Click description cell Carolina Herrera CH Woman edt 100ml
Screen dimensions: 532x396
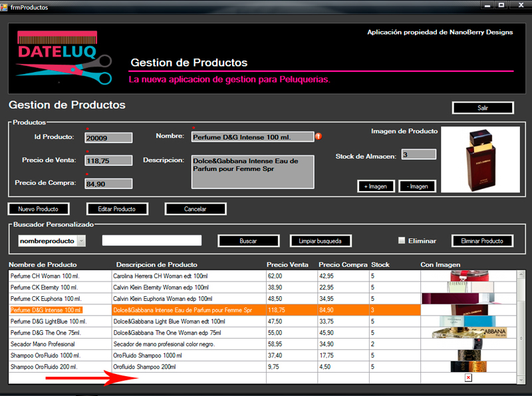pos(189,276)
